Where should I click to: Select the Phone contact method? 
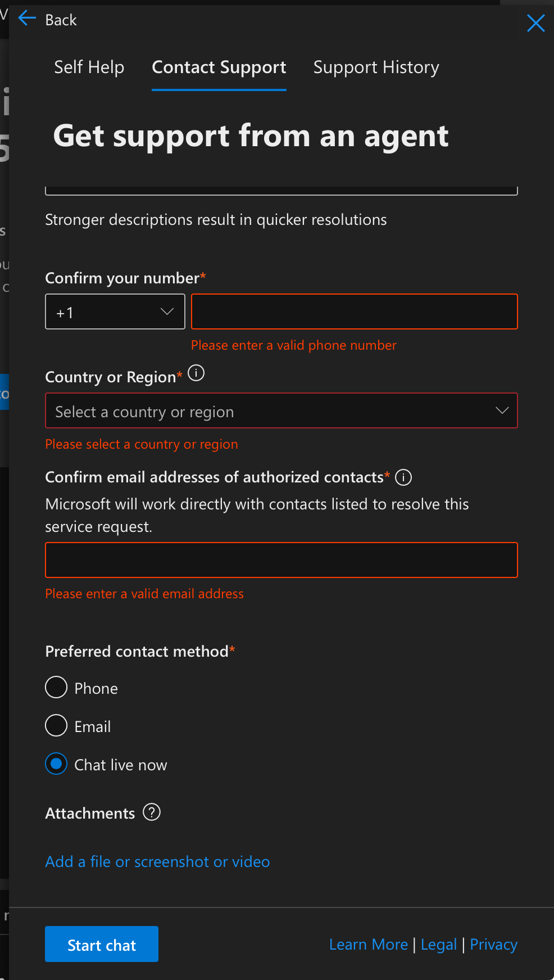(56, 688)
